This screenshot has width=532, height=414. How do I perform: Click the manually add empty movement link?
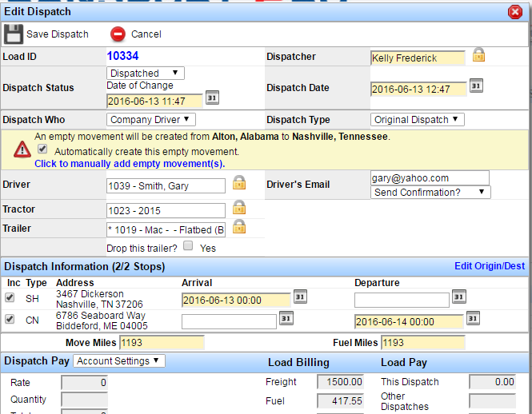coord(130,164)
